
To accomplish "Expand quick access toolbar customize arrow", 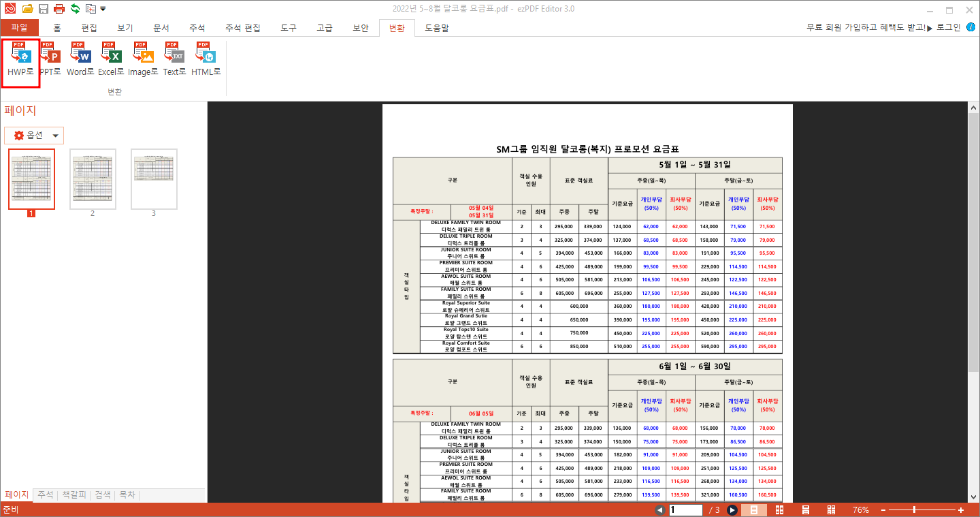I will click(103, 9).
